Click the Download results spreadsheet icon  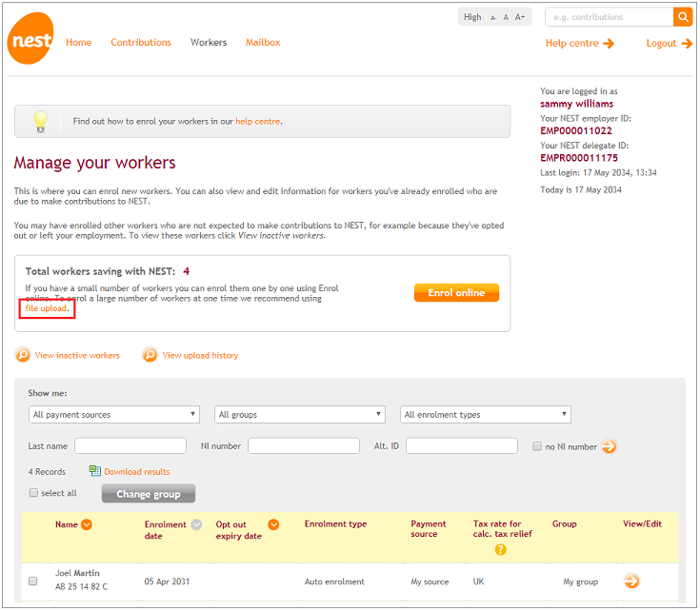94,471
